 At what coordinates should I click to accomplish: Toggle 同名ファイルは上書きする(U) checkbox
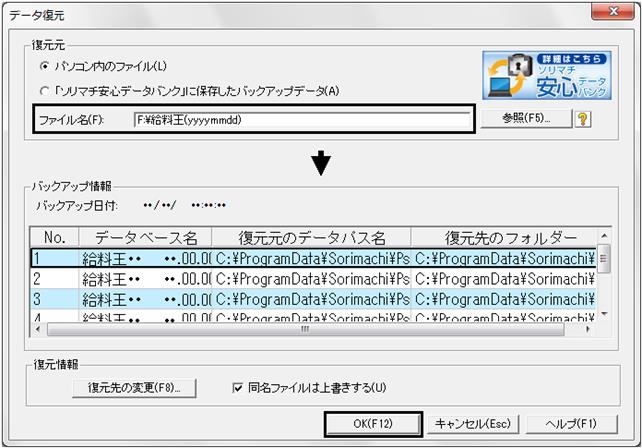click(238, 387)
